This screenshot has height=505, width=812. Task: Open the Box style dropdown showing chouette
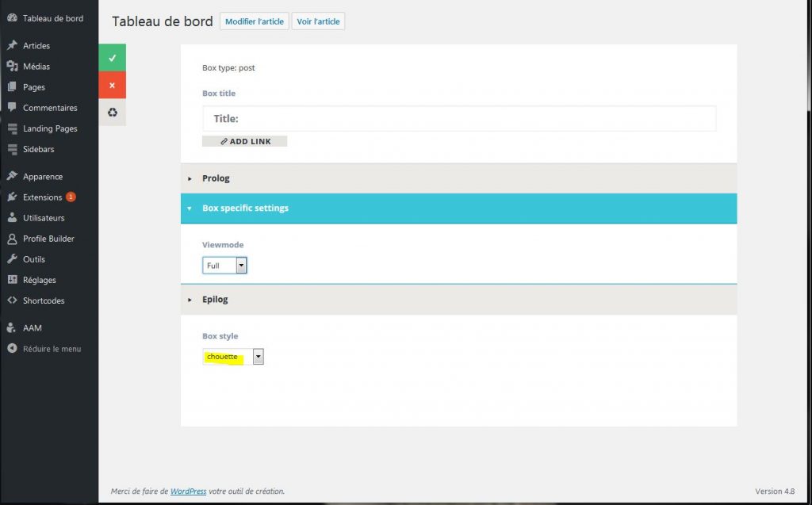pos(233,356)
